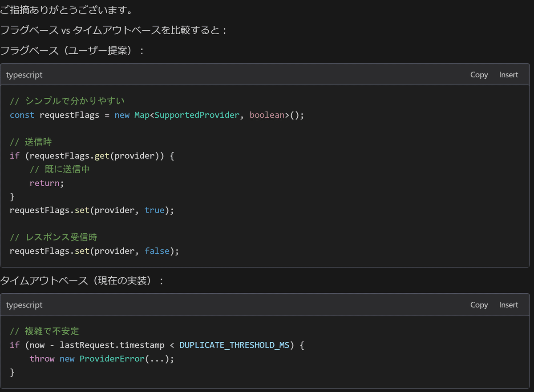Click the comment '// 送信時'
534x392 pixels.
[31, 142]
